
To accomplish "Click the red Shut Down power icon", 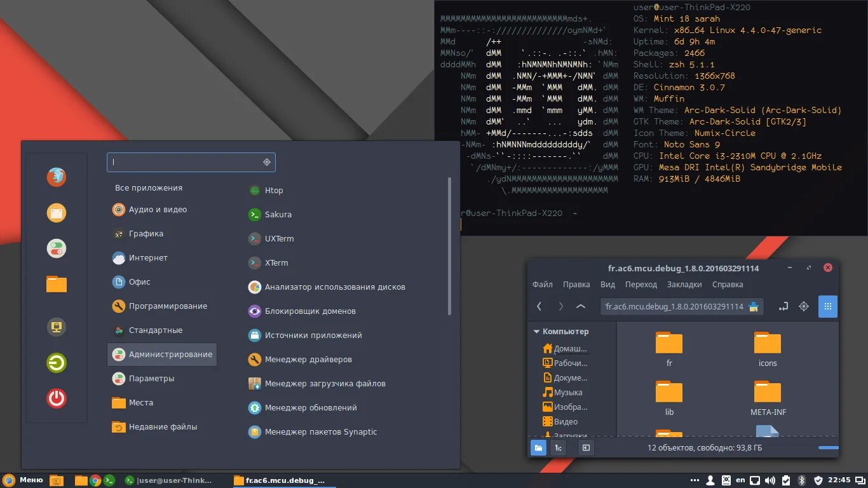I will (x=57, y=398).
